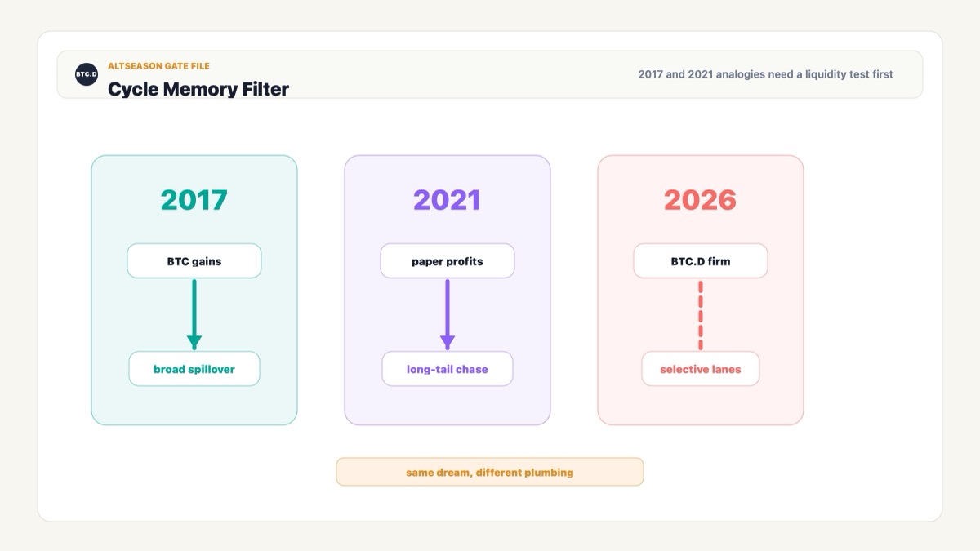980x551 pixels.
Task: Click the purple downward arrow
Action: (448, 315)
